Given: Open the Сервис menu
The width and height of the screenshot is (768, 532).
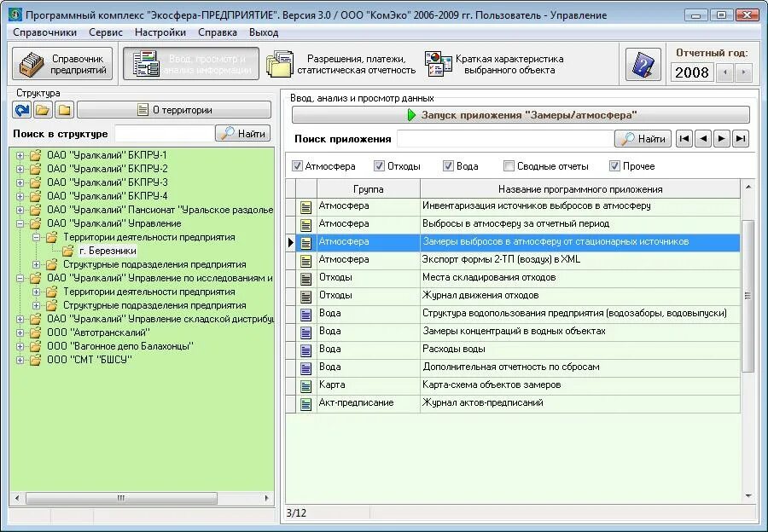Looking at the screenshot, I should [106, 32].
